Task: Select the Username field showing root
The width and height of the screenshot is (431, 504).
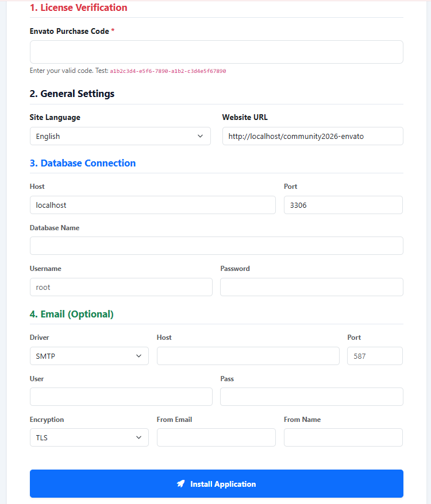Action: (121, 286)
